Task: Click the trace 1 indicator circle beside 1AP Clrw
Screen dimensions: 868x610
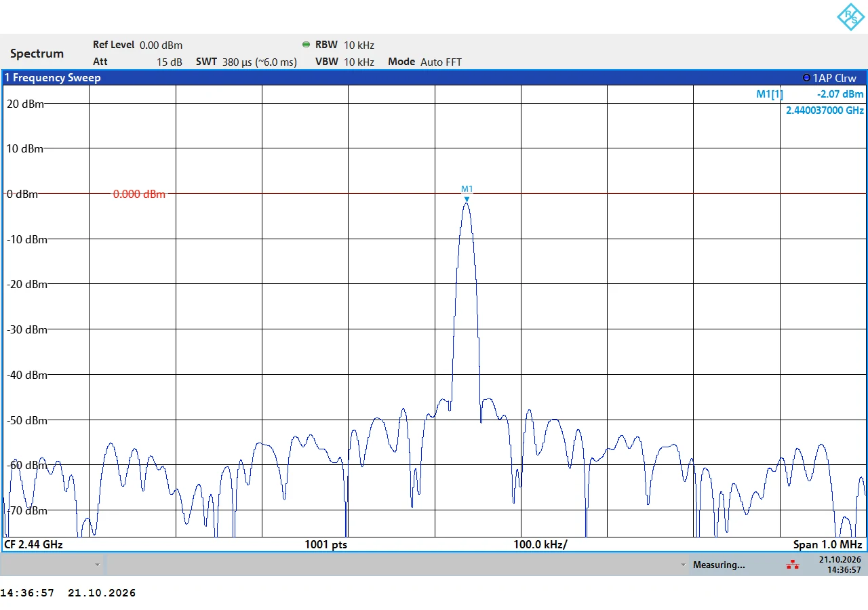Action: (x=806, y=78)
